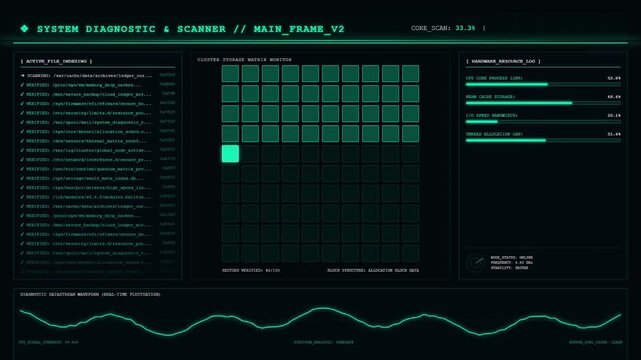The height and width of the screenshot is (360, 641).
Task: Click the CLUSTER STORAGE MATRIX MONITOR heading
Action: point(244,60)
